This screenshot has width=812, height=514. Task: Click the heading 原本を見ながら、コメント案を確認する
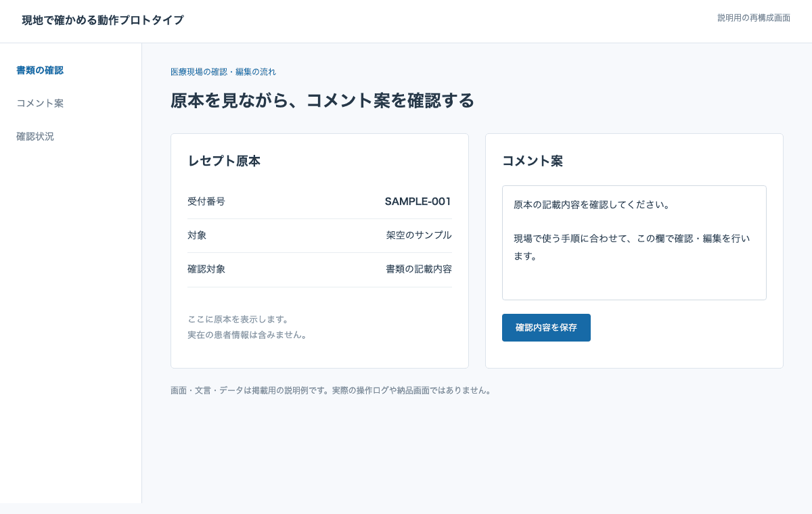coord(322,101)
